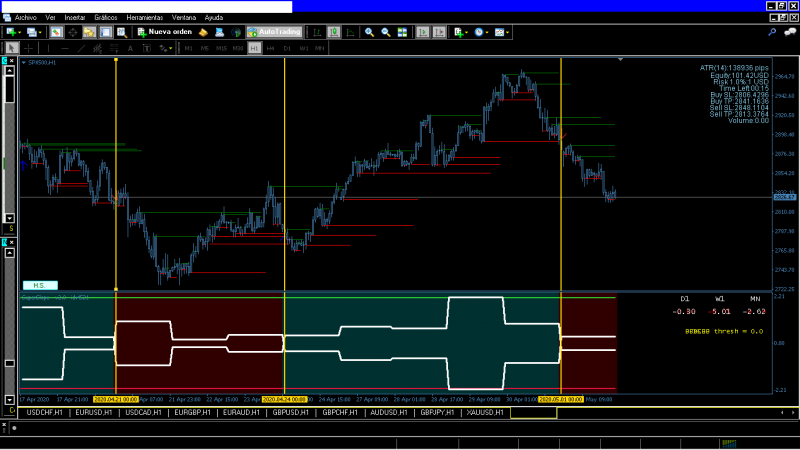The image size is (800, 450).
Task: Open the SP#500,H1 chart menu triangle
Action: point(24,62)
